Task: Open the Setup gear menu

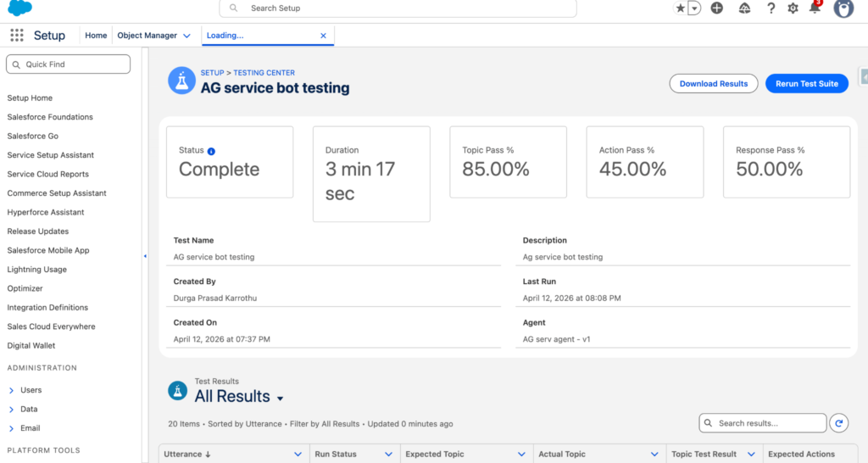Action: click(793, 8)
